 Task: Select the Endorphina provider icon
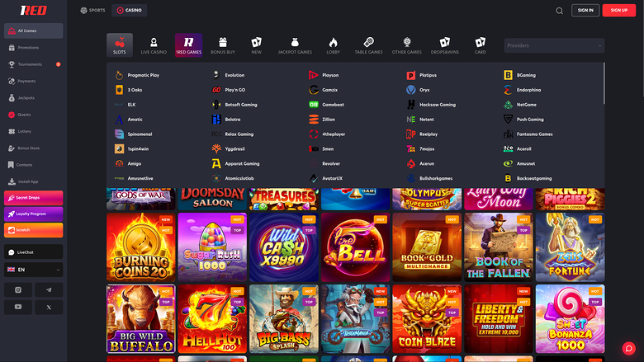(x=508, y=90)
